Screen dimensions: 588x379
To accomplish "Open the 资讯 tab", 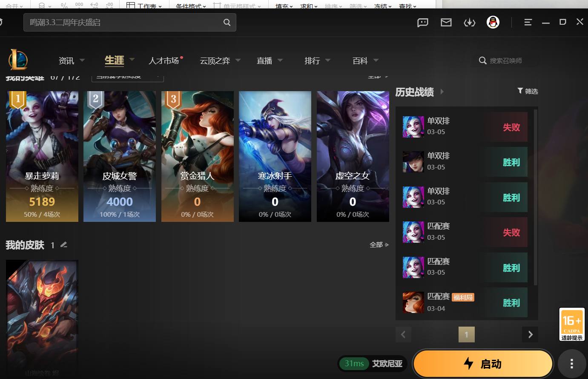I will (x=66, y=60).
